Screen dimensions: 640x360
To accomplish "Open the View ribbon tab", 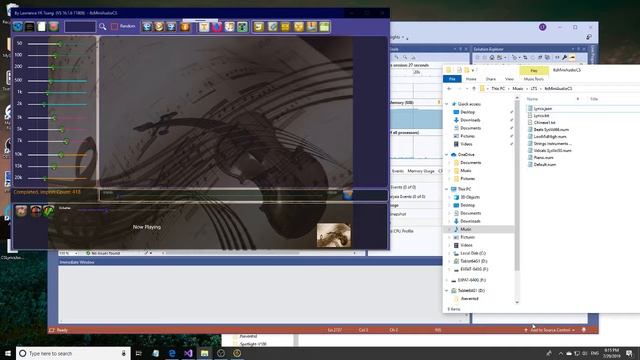I will pyautogui.click(x=509, y=79).
